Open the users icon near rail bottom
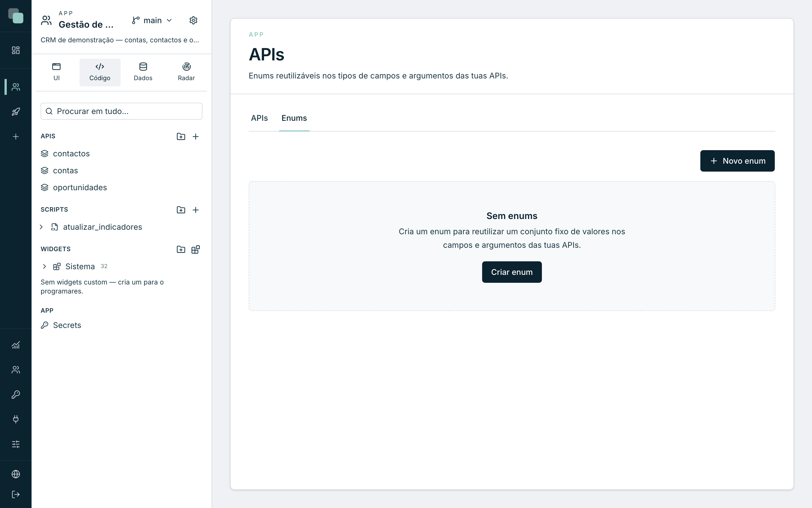 coord(16,370)
